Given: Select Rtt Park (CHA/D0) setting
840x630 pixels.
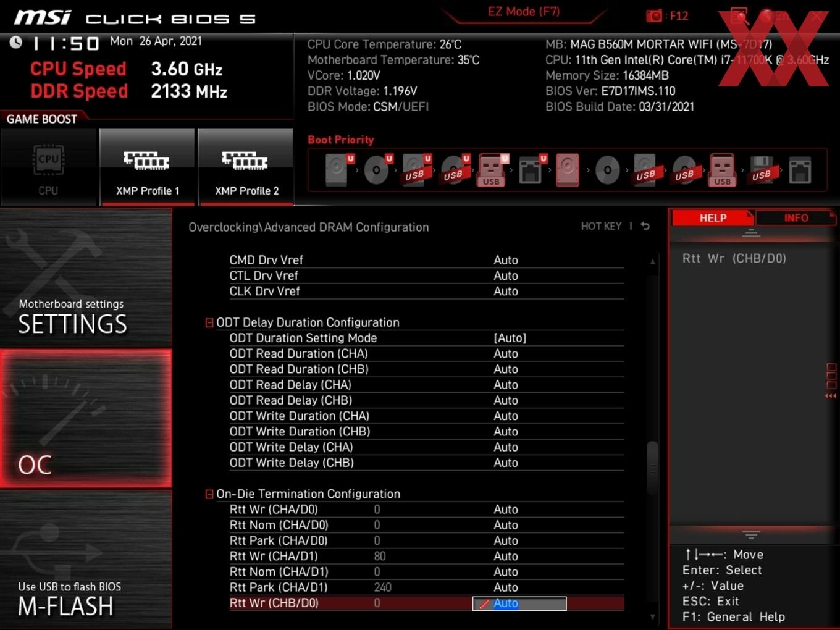Looking at the screenshot, I should 426,540.
